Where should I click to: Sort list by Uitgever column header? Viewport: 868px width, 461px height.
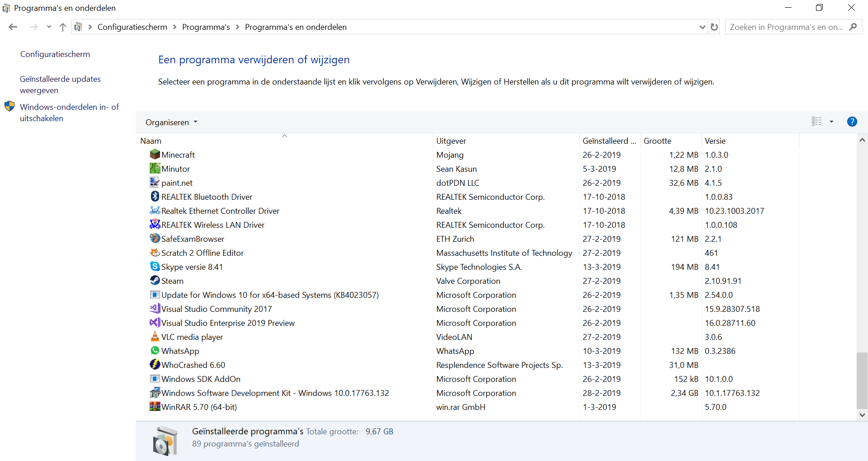(506, 141)
